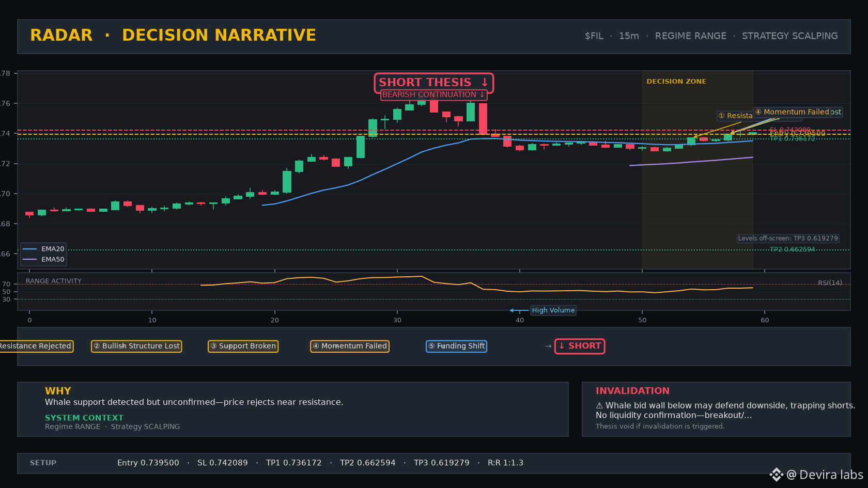Click the EMA20 legend entry

point(43,249)
